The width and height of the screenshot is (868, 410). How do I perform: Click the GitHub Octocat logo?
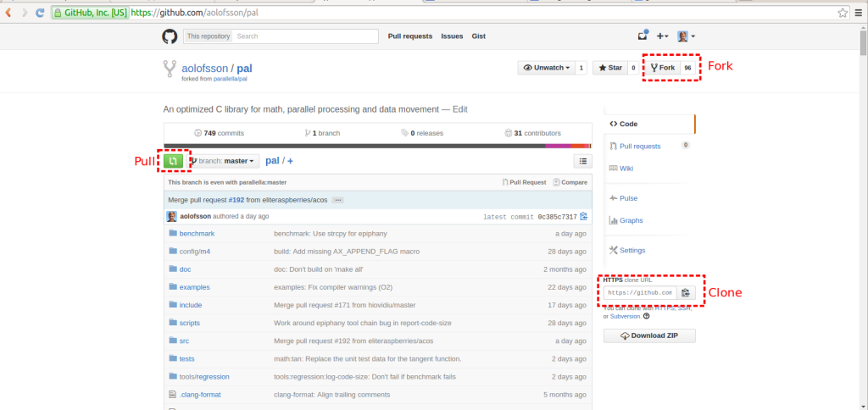[170, 36]
